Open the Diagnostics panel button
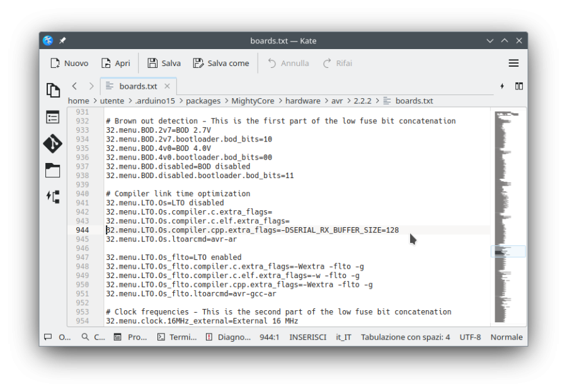567x392 pixels. tap(228, 337)
